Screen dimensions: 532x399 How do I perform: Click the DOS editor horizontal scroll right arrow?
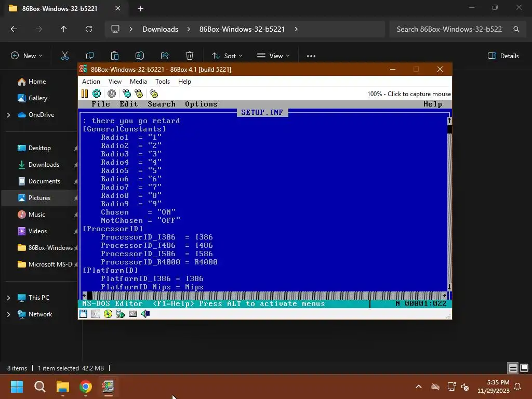click(x=445, y=295)
